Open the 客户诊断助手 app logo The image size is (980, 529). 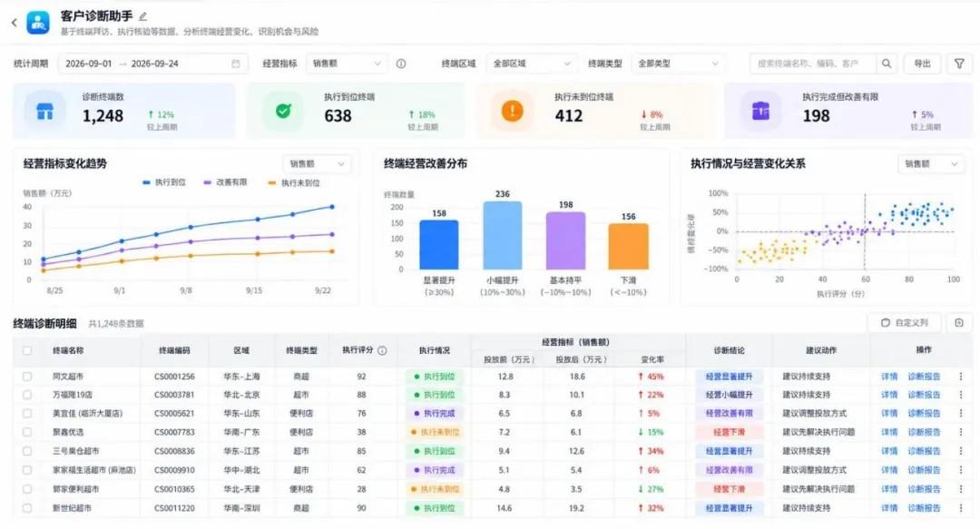[x=38, y=23]
